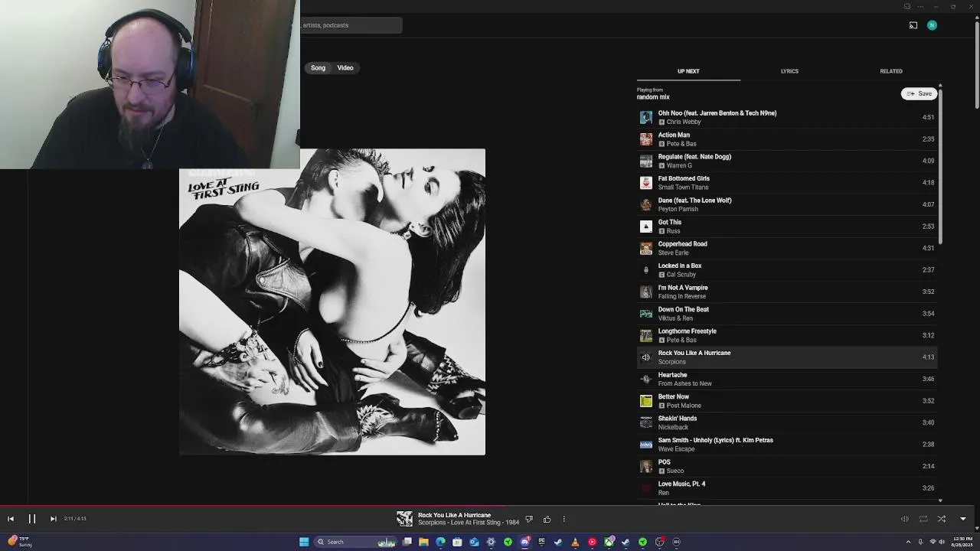Open more actions menu in player bar
Screen dimensions: 980x551
564,519
